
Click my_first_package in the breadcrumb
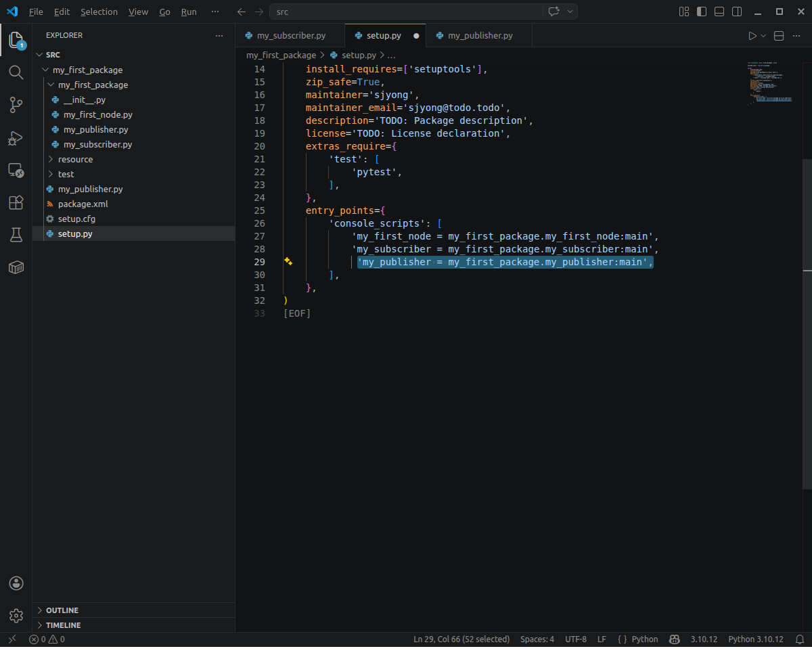(x=281, y=55)
